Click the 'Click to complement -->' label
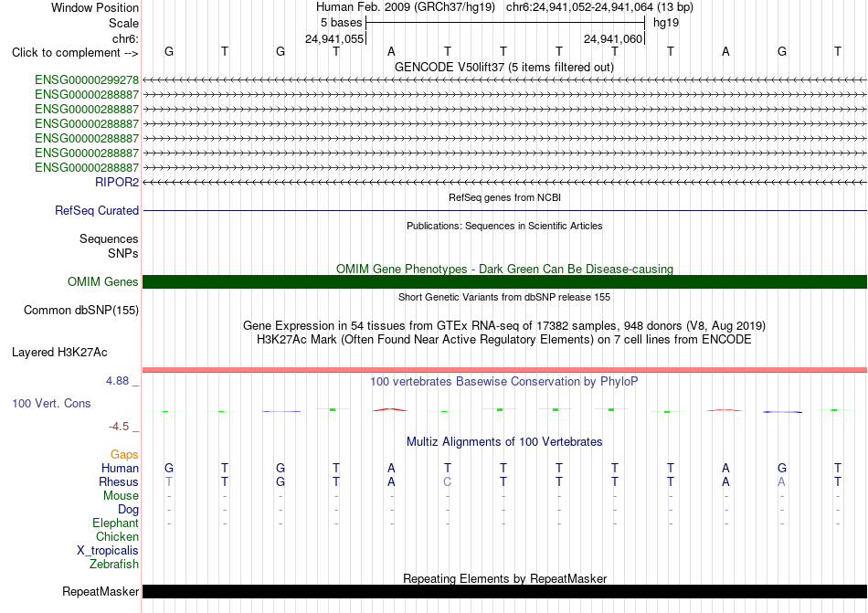Screen dimensions: 868x613 (75, 53)
